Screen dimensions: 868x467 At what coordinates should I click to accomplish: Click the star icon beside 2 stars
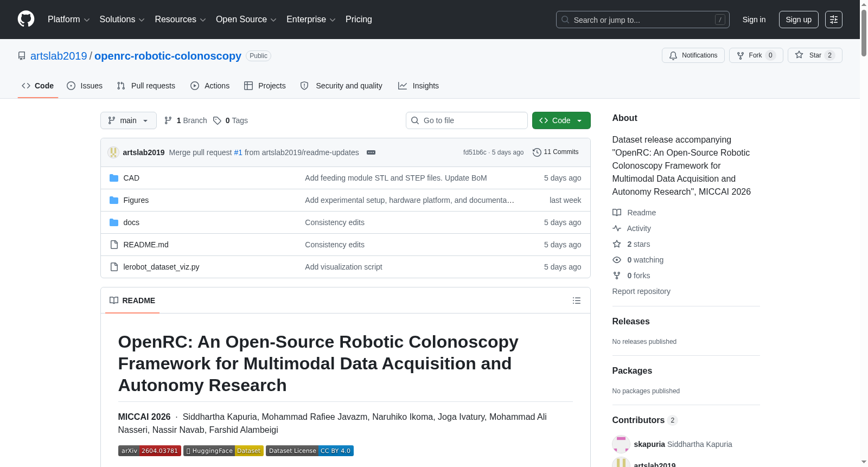click(x=617, y=244)
